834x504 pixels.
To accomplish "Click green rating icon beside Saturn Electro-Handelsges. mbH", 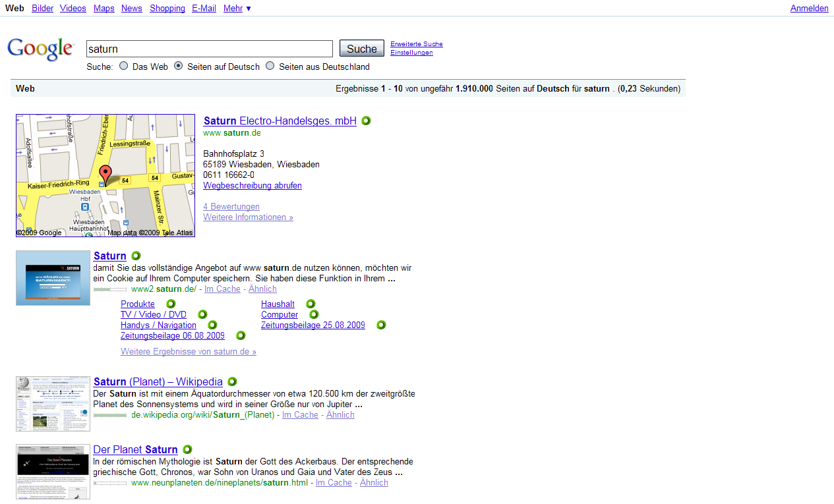I will coord(366,121).
